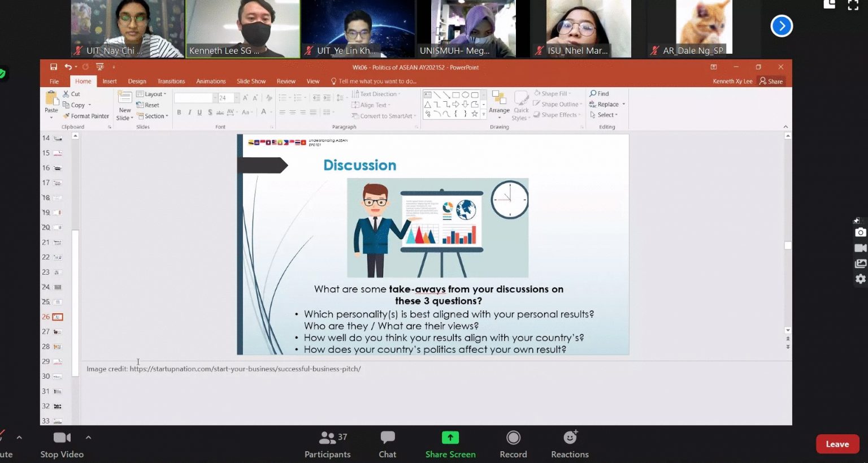Viewport: 868px width, 463px height.
Task: Expand video options arrow beside Stop Video
Action: 88,438
